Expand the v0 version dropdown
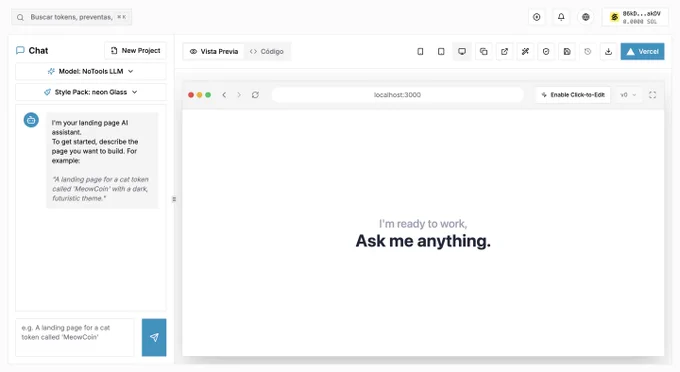 pos(628,95)
